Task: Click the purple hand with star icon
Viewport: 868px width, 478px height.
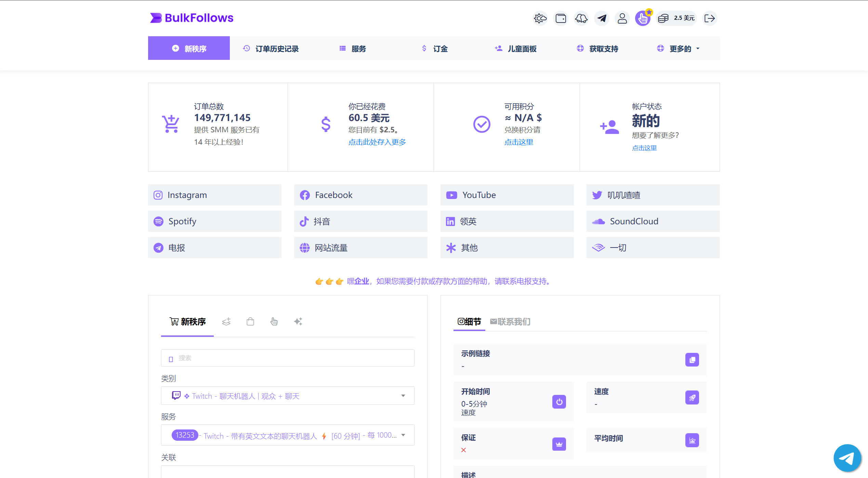Action: 643,18
